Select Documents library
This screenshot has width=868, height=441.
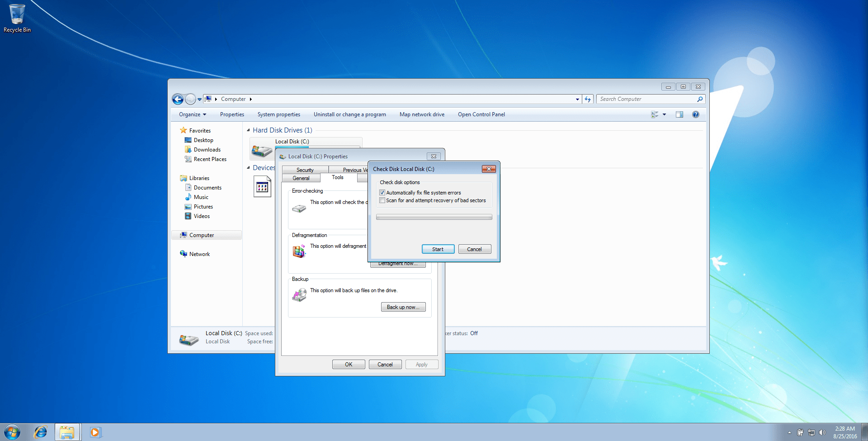(208, 188)
